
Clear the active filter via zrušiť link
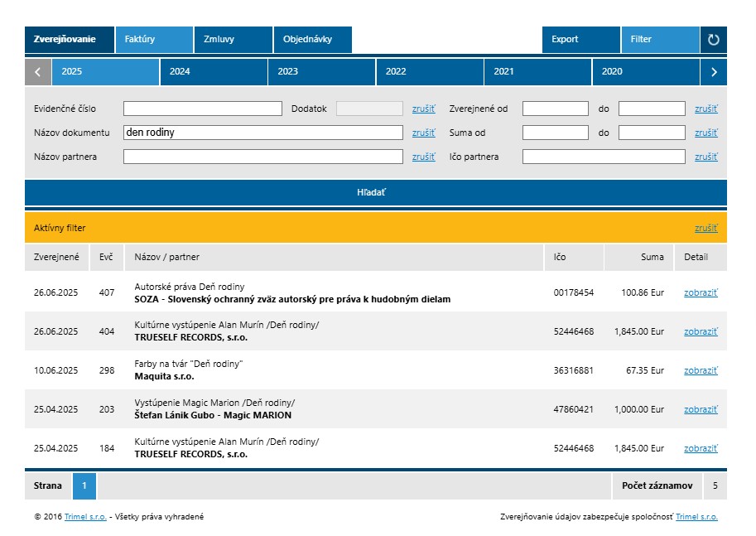pos(705,228)
